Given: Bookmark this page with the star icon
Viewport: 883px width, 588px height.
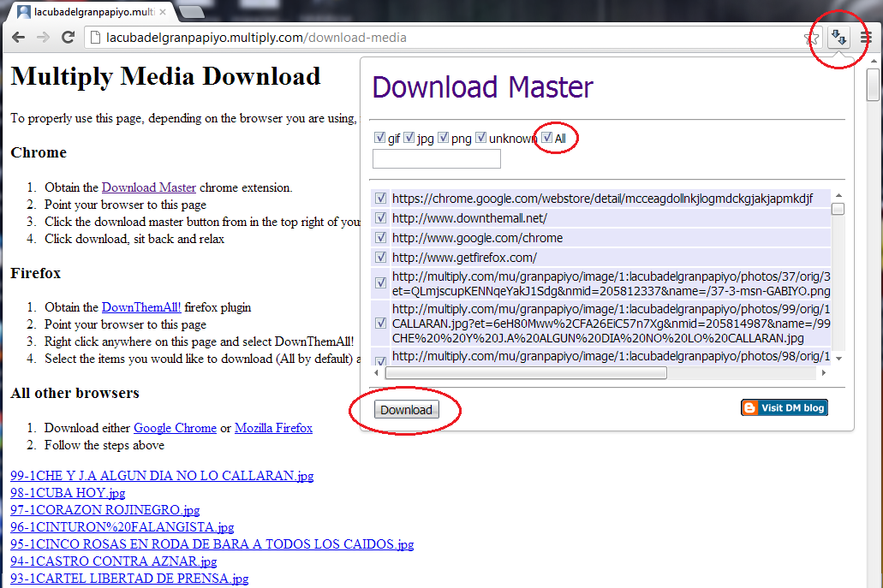Looking at the screenshot, I should [x=811, y=39].
